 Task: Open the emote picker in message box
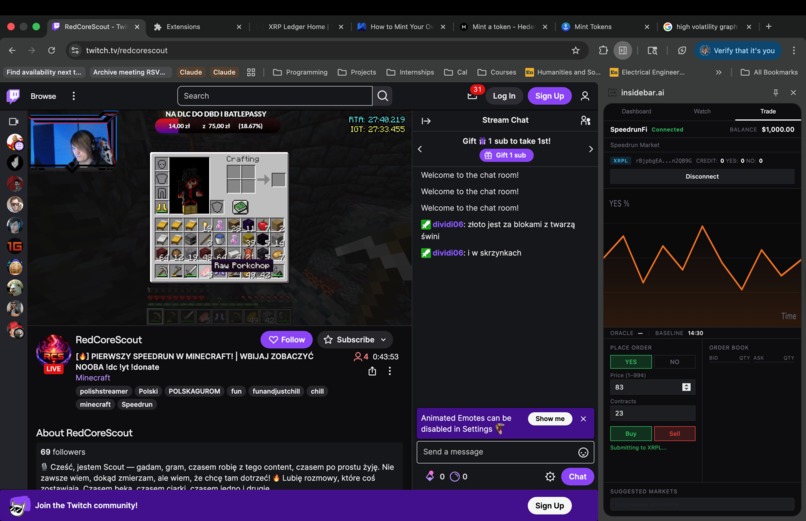pyautogui.click(x=583, y=452)
